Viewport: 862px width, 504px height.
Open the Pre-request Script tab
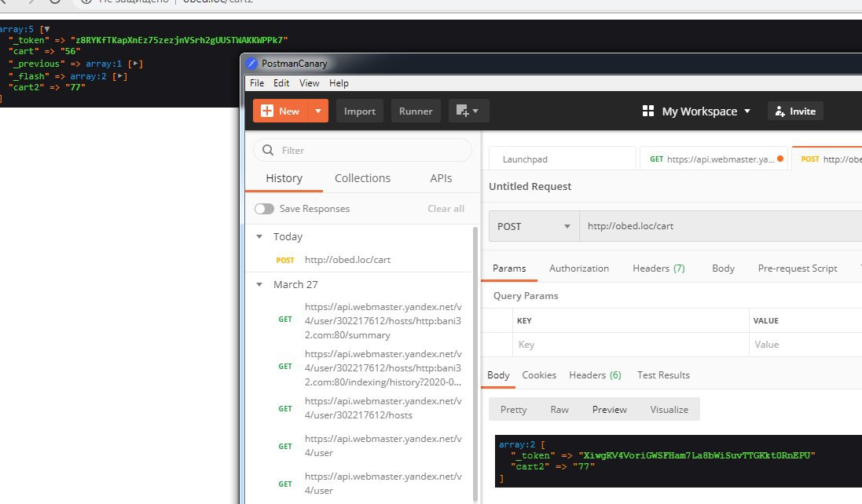click(797, 268)
